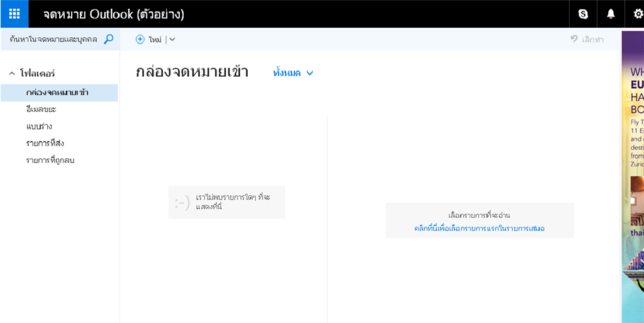
Task: Click the link to always select first item
Action: (479, 228)
